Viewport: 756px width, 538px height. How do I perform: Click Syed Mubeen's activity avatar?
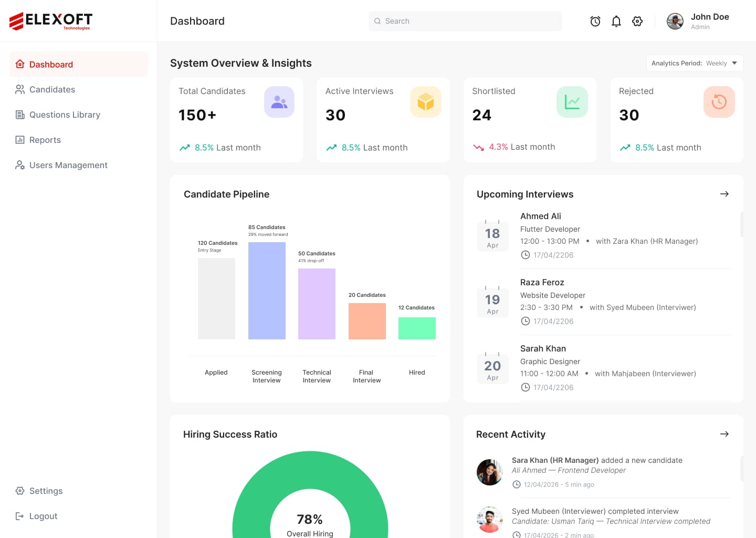(x=490, y=520)
